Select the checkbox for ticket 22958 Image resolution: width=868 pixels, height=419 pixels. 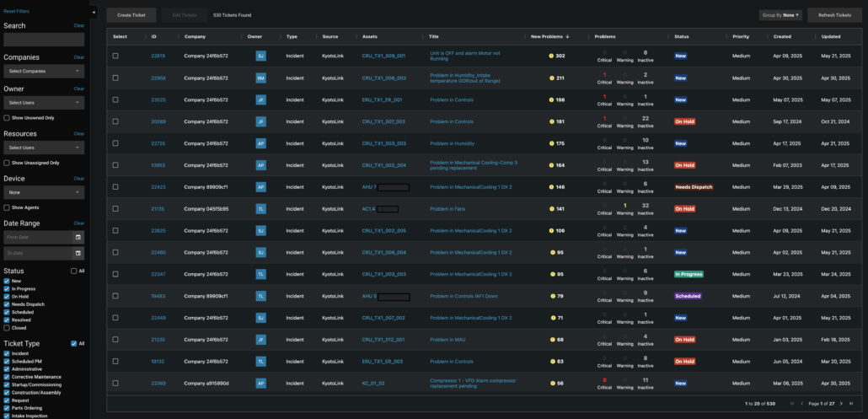click(x=115, y=78)
